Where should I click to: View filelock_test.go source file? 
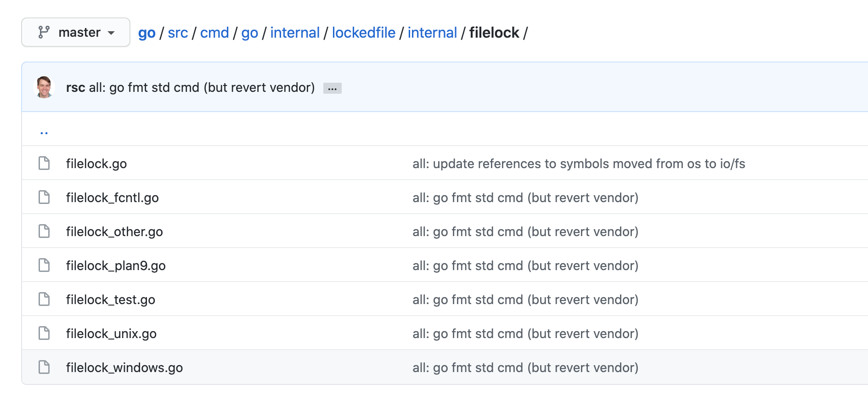111,299
